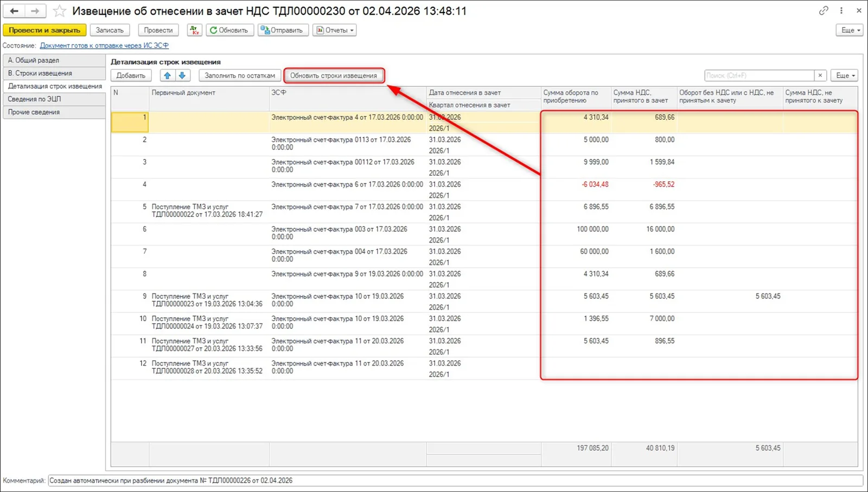Go back with the left arrow icon
Screen dimensions: 868x492
(x=14, y=11)
